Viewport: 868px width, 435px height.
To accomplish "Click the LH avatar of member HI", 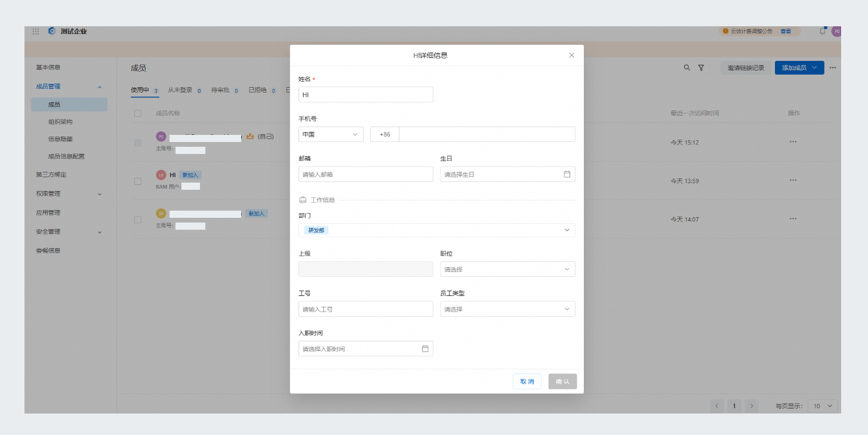I will click(161, 175).
